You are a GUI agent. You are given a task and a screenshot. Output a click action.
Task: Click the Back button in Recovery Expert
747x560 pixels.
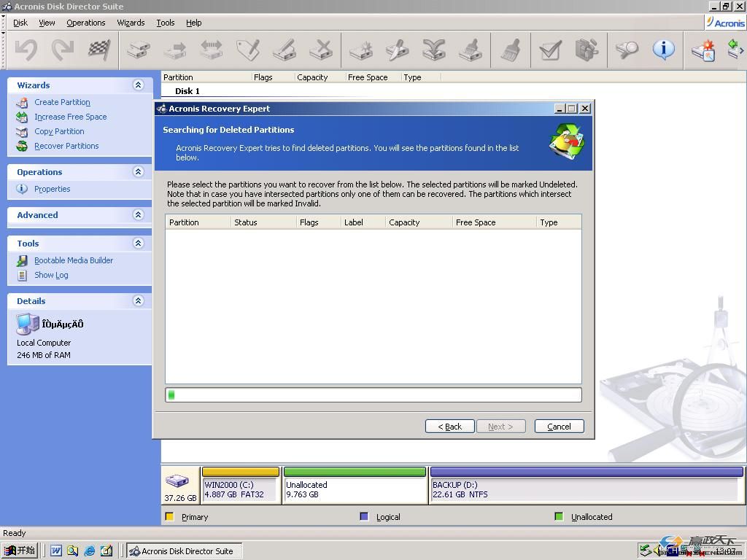coord(449,426)
